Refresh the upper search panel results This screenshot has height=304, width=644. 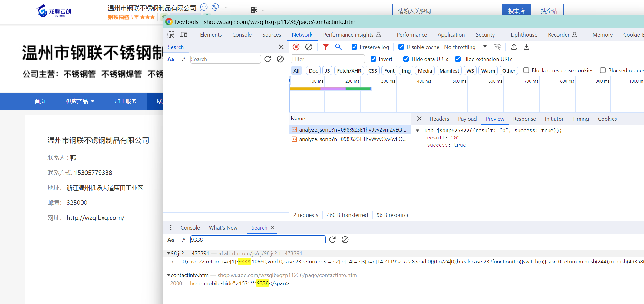click(268, 59)
